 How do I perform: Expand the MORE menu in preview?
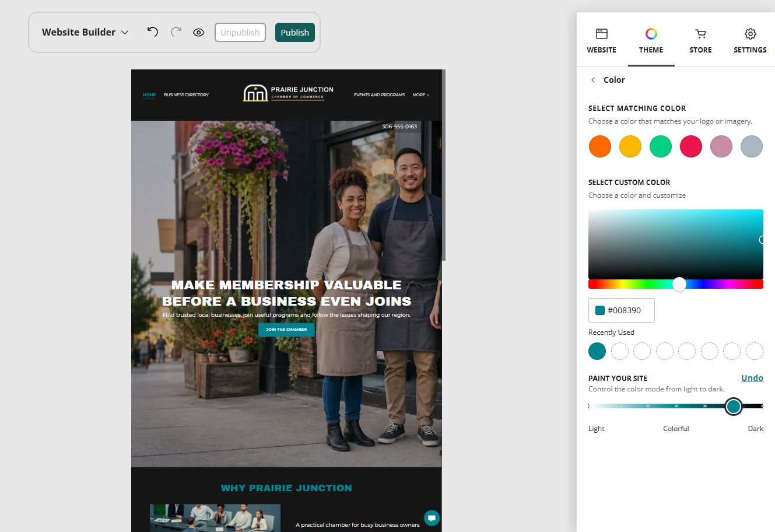tap(420, 94)
